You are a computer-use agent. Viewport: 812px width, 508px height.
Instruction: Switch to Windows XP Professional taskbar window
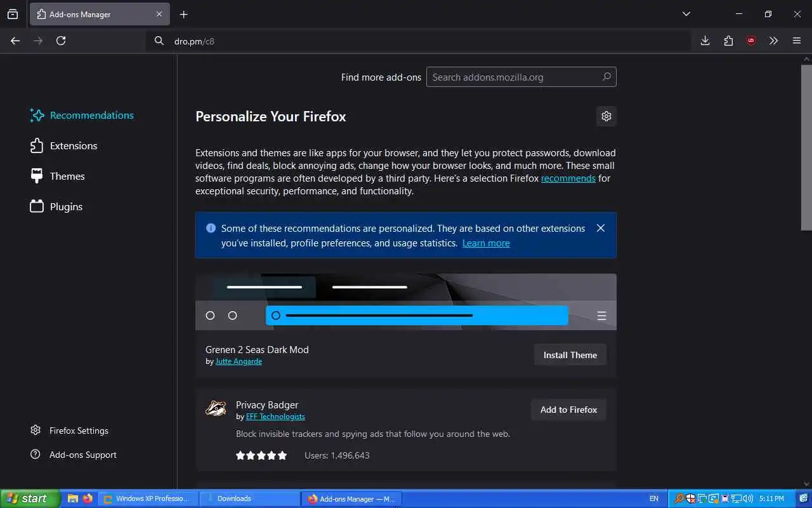coord(148,498)
